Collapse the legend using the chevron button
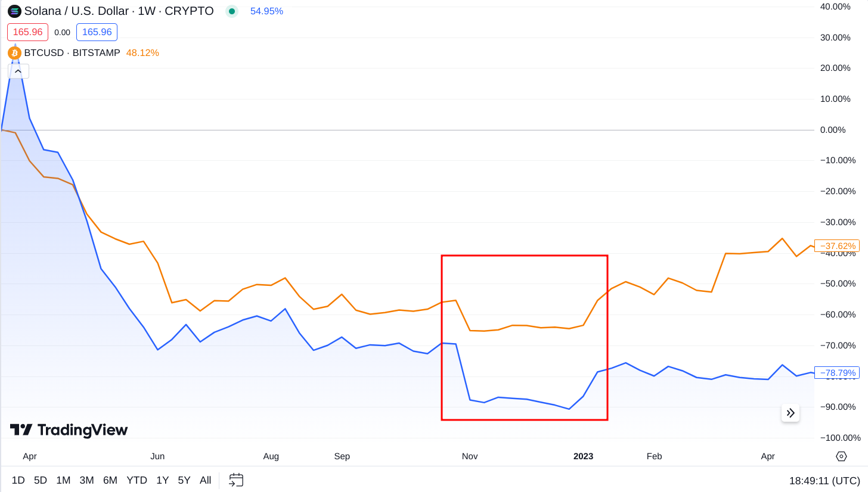The width and height of the screenshot is (868, 492). [18, 70]
